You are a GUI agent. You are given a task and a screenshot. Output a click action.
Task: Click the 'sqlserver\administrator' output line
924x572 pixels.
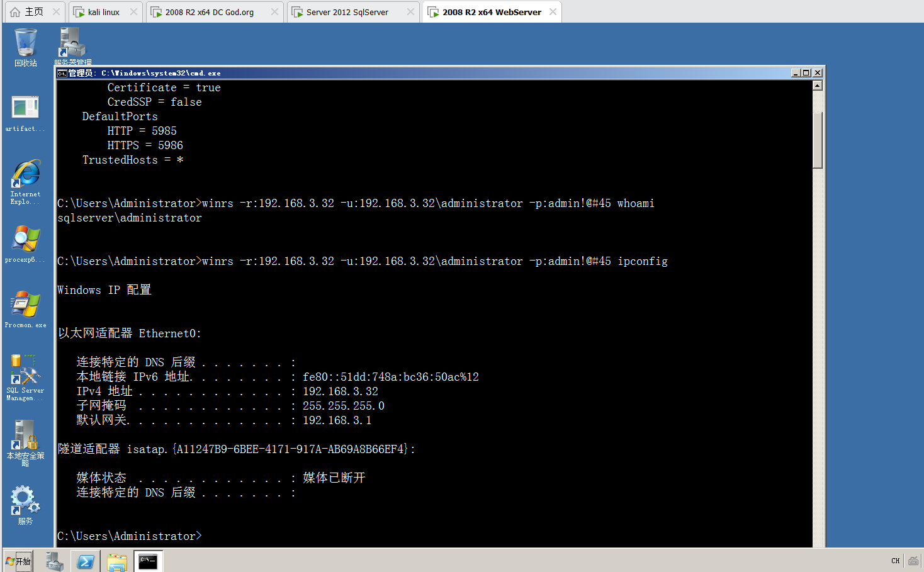coord(130,218)
